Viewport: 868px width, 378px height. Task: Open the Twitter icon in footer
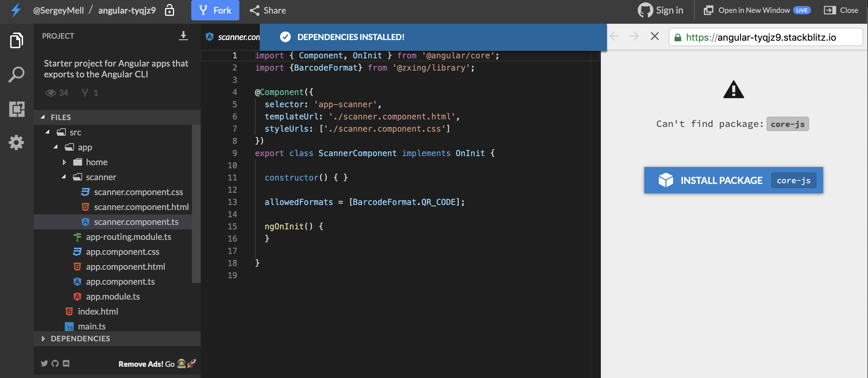tap(44, 363)
